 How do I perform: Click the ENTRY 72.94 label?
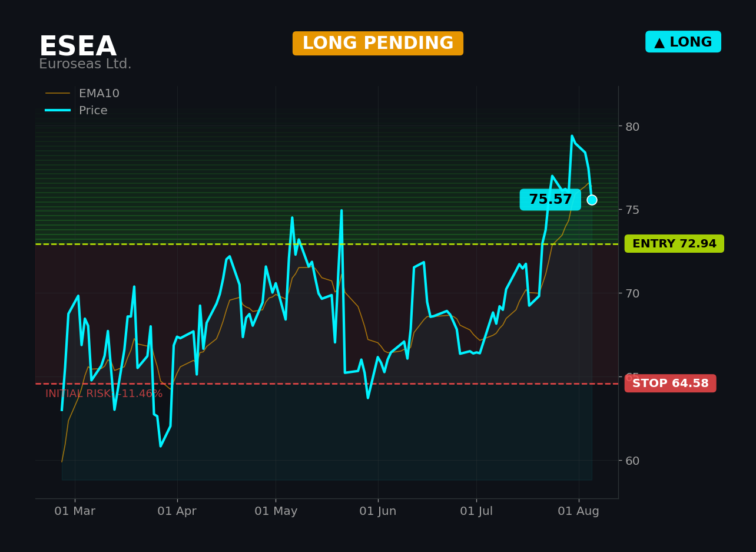(674, 244)
